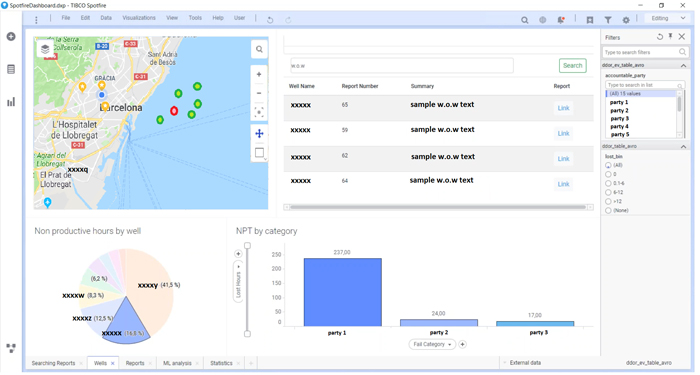Click the Type to search filters field

(x=645, y=52)
